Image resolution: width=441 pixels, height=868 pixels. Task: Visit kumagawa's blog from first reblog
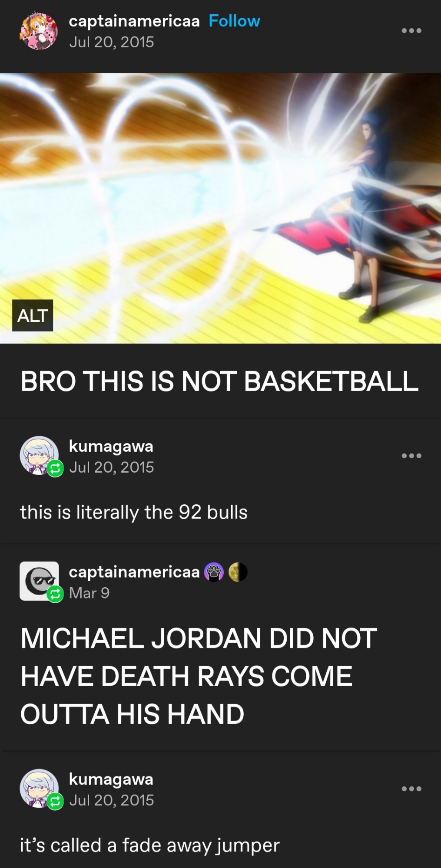tap(111, 446)
